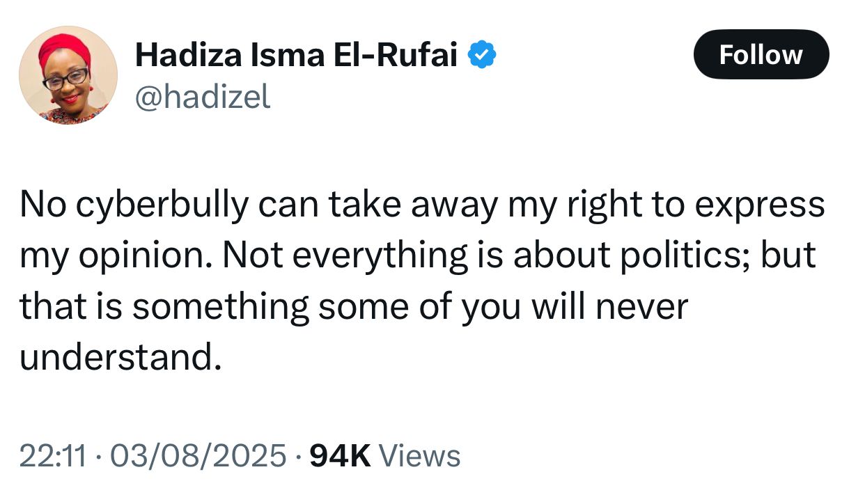Click the 94K view count

coord(341,456)
